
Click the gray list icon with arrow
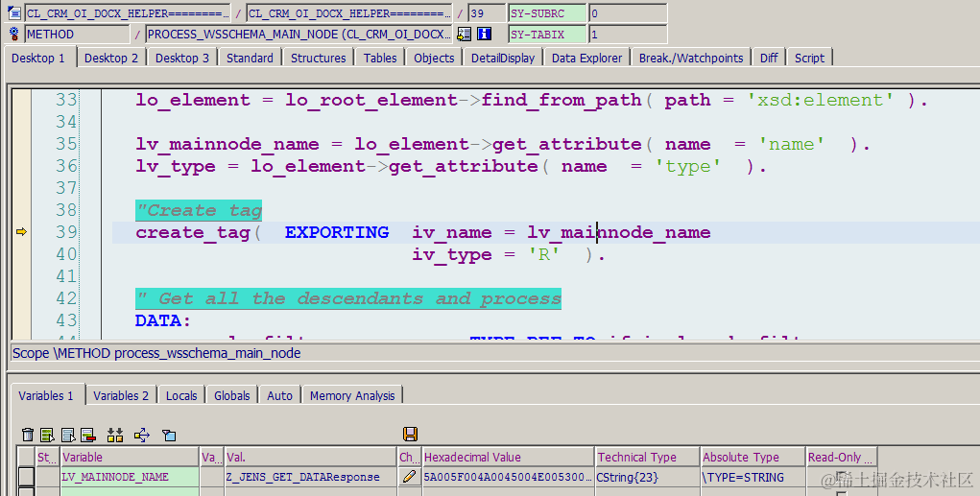(x=68, y=435)
